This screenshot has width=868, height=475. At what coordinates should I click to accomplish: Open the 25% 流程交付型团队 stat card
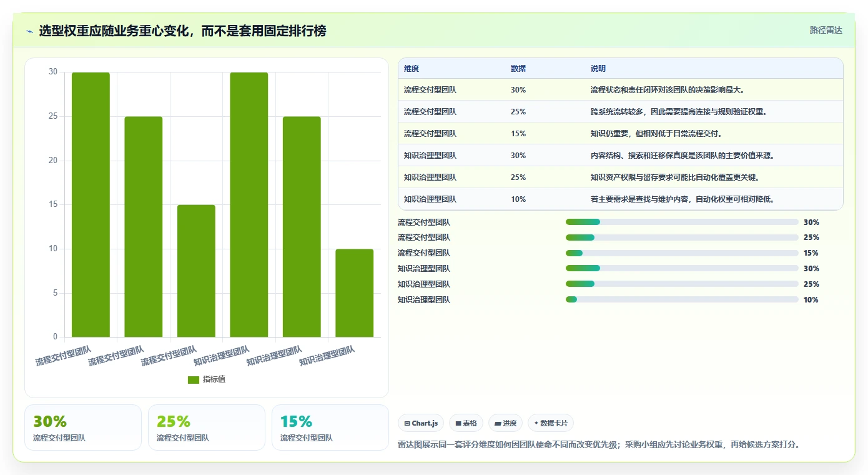tap(207, 427)
